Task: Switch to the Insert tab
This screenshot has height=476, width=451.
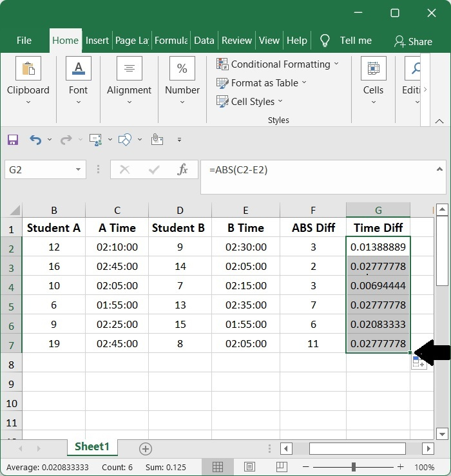Action: tap(97, 41)
